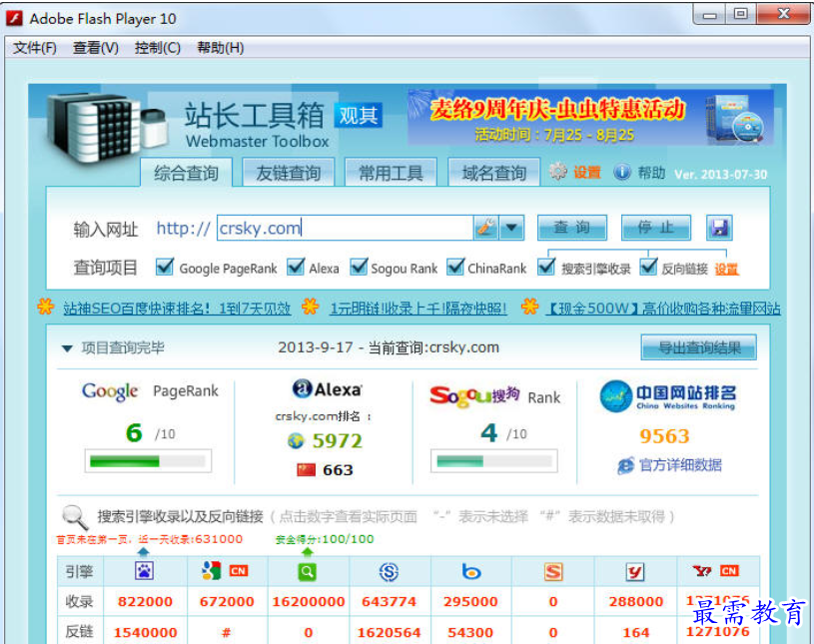This screenshot has width=814, height=644.
Task: Click the IE icon beside 官方详细数据
Action: coord(625,465)
